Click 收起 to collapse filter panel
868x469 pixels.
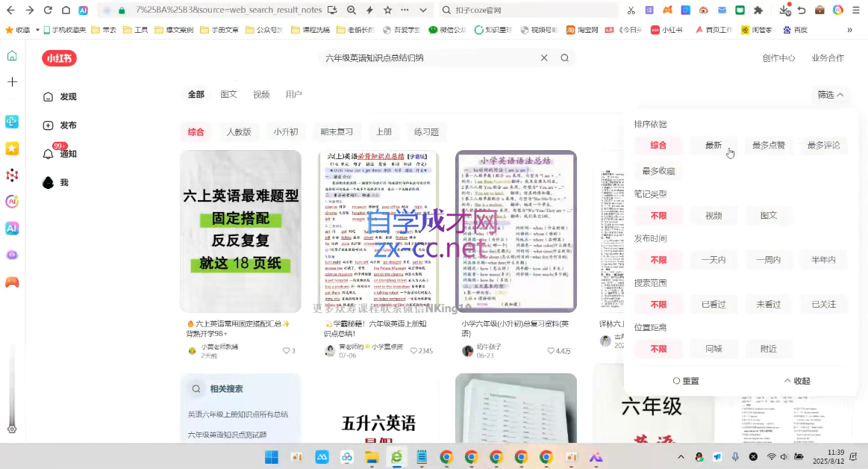796,381
